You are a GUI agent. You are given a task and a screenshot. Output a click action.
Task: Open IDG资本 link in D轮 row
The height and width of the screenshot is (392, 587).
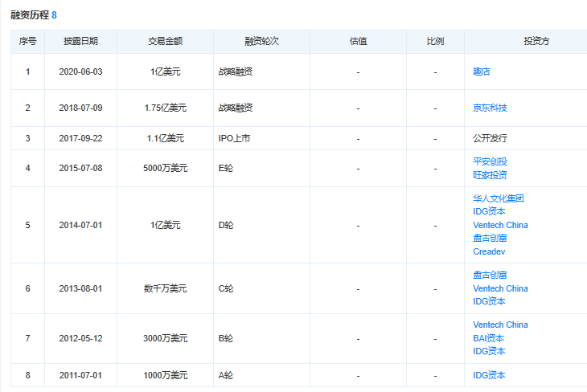489,211
